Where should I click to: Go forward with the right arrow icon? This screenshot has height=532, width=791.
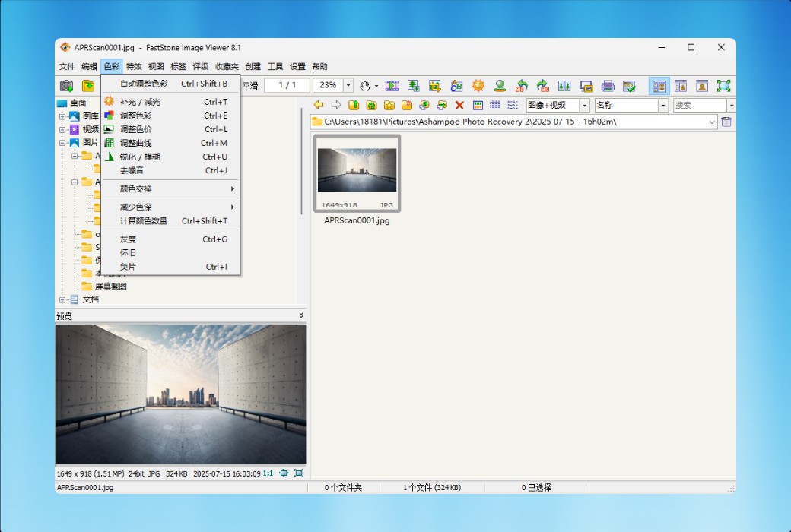coord(336,105)
